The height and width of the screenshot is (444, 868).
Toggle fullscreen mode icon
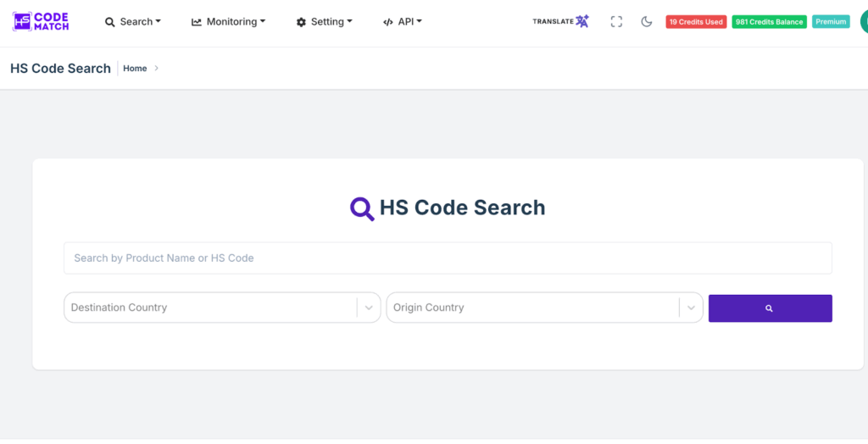616,22
